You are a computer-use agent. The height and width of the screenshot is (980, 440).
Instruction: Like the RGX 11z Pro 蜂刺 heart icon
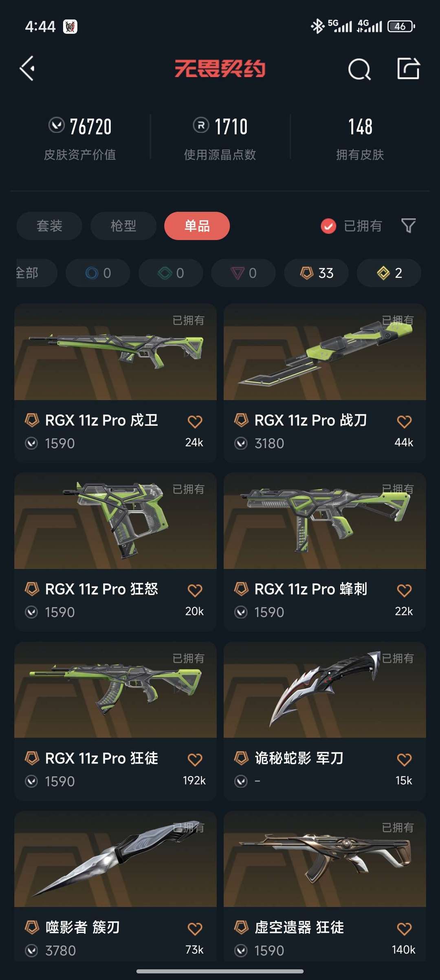click(404, 590)
